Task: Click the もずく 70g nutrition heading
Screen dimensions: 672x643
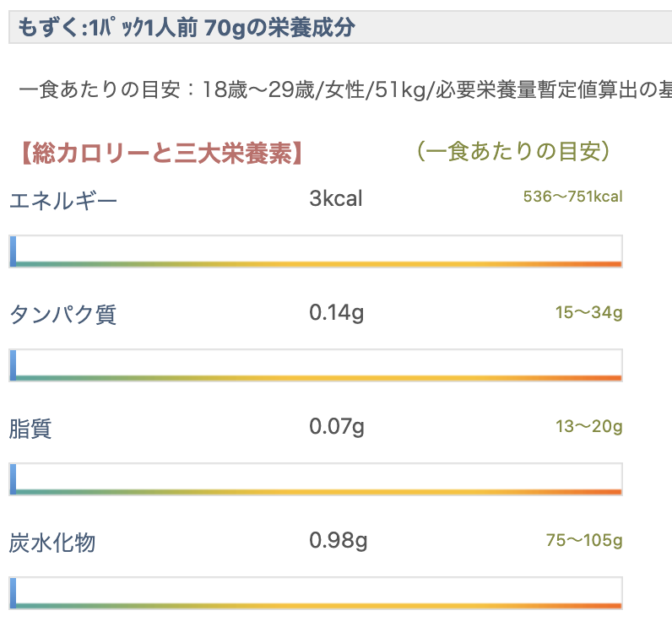Action: point(186,28)
